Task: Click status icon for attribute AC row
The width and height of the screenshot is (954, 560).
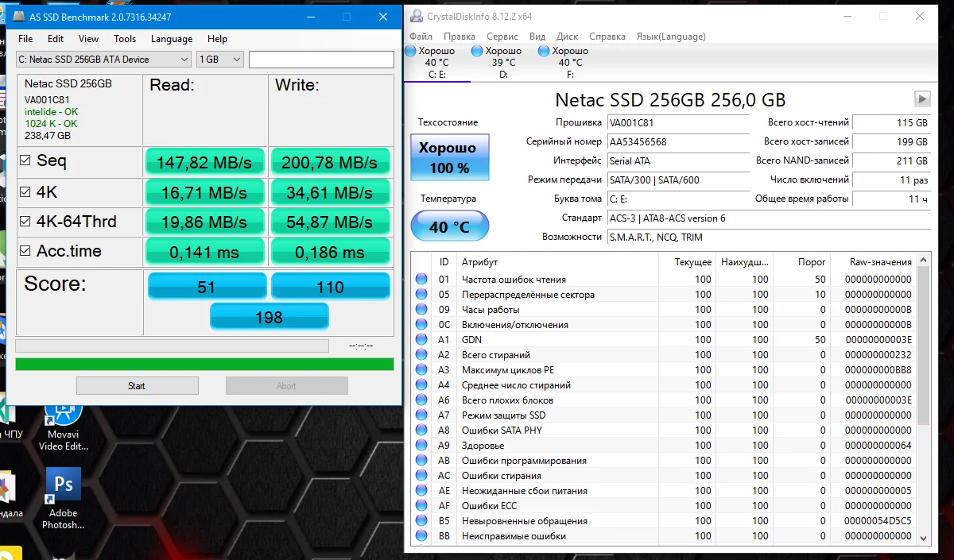Action: pos(421,475)
